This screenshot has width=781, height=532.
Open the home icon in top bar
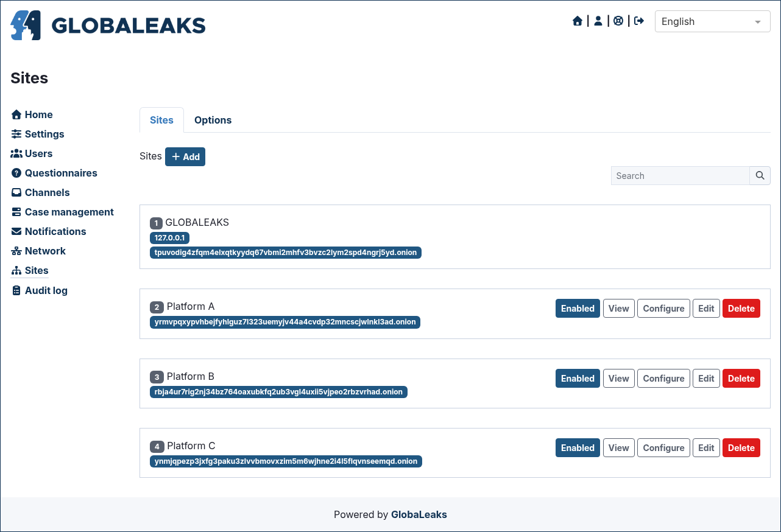coord(578,21)
